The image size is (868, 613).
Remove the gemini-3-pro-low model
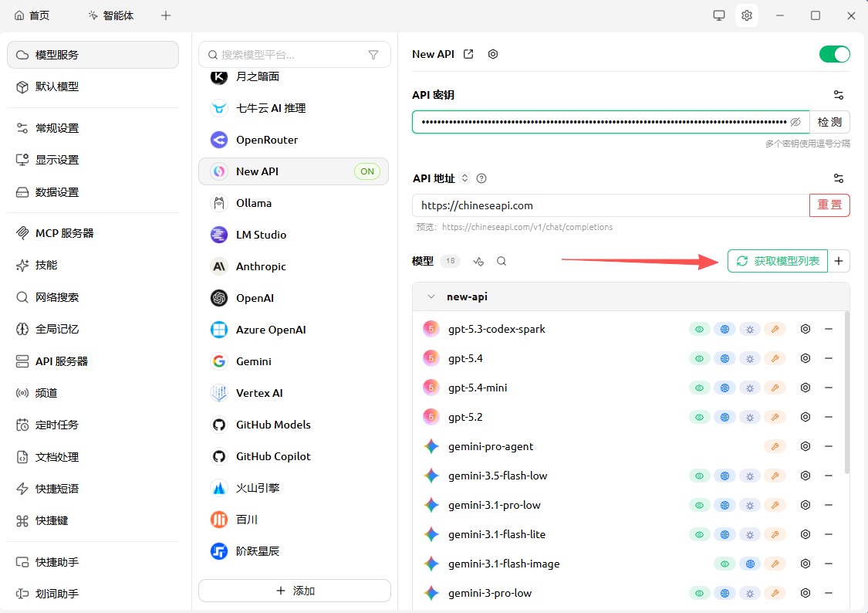pos(829,593)
